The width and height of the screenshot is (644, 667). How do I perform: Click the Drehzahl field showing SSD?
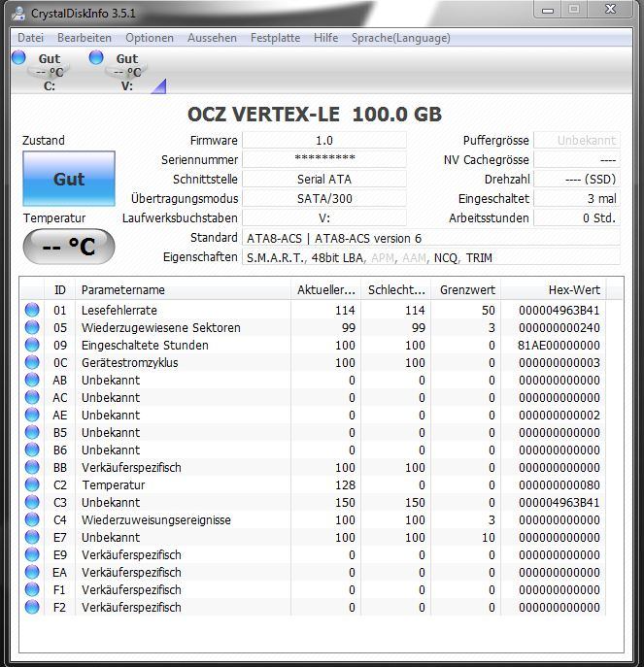[577, 179]
